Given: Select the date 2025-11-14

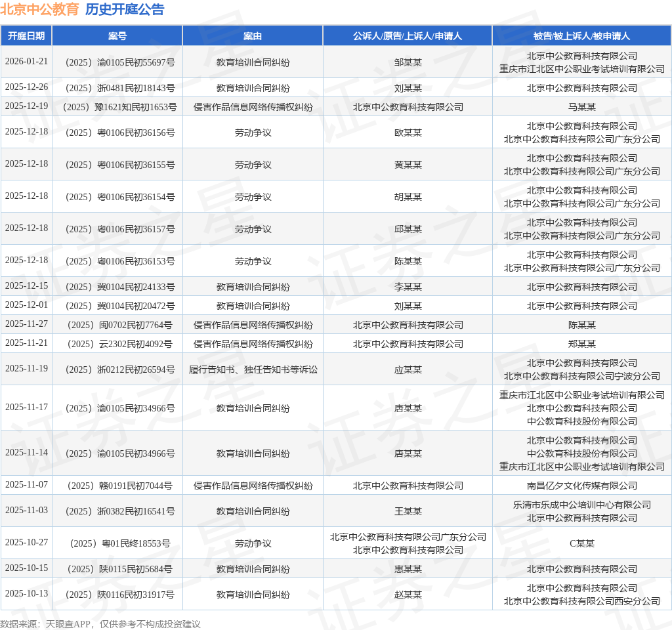Looking at the screenshot, I should tap(26, 452).
